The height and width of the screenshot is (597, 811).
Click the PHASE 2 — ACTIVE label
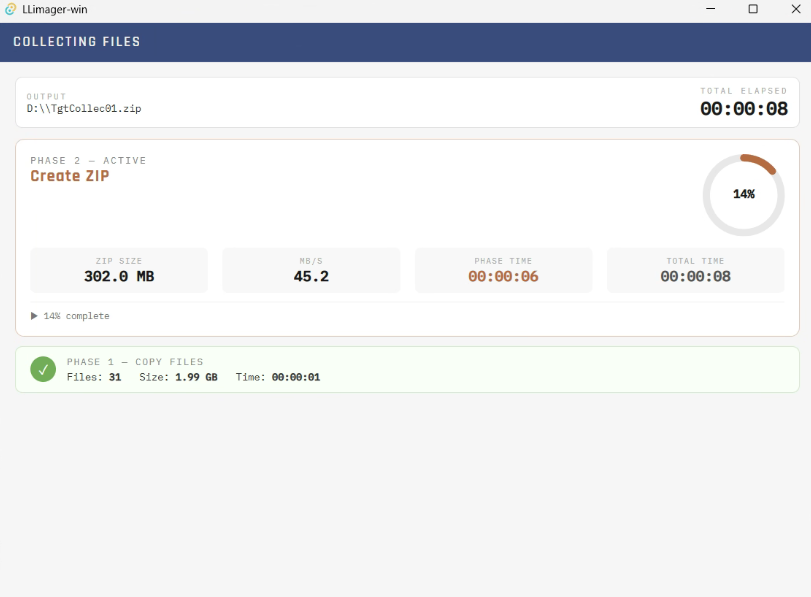[x=88, y=160]
